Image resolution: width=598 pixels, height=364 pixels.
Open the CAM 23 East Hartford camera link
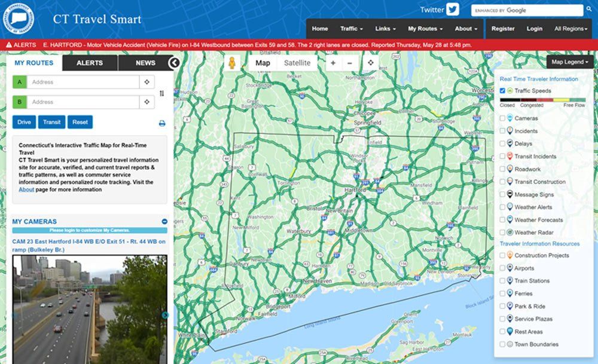89,246
